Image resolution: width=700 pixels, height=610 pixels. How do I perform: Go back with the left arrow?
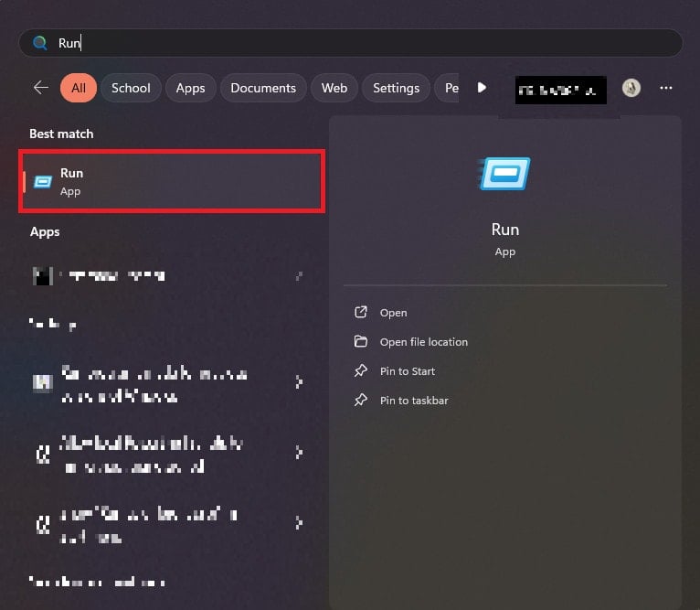[41, 88]
